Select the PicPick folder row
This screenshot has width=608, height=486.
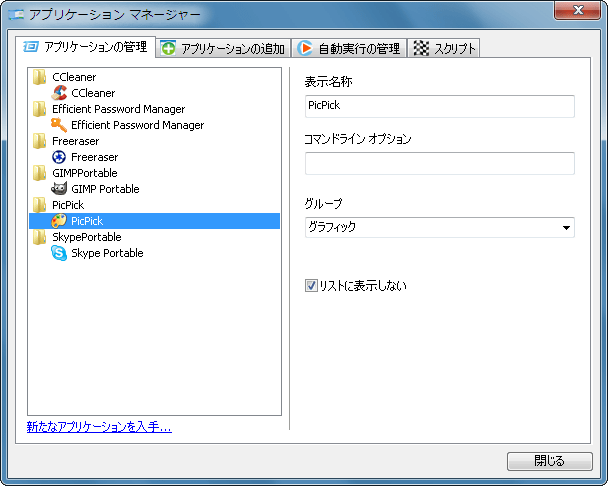(68, 205)
